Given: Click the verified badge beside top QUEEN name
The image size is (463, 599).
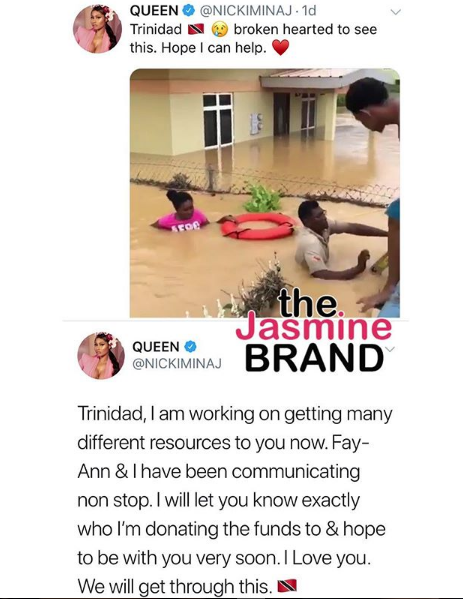Looking at the screenshot, I should pos(188,11).
